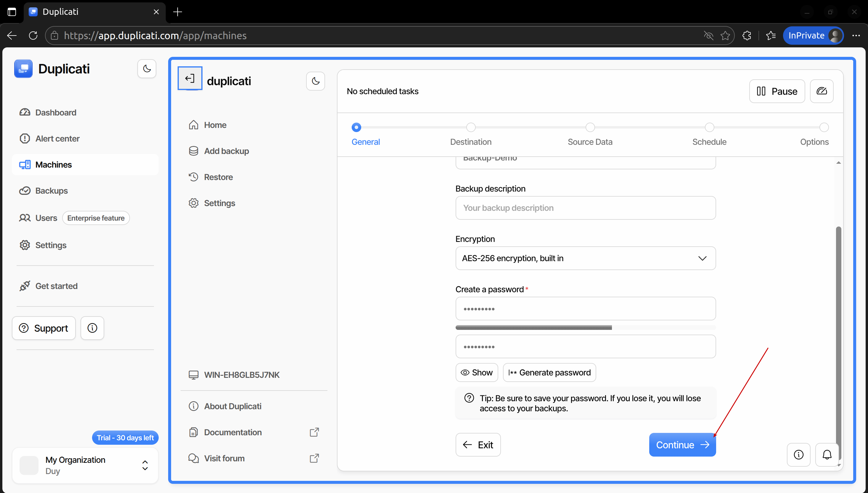Toggle dark mode in the outer Duplicati sidebar
Viewport: 868px width, 493px height.
pyautogui.click(x=147, y=69)
